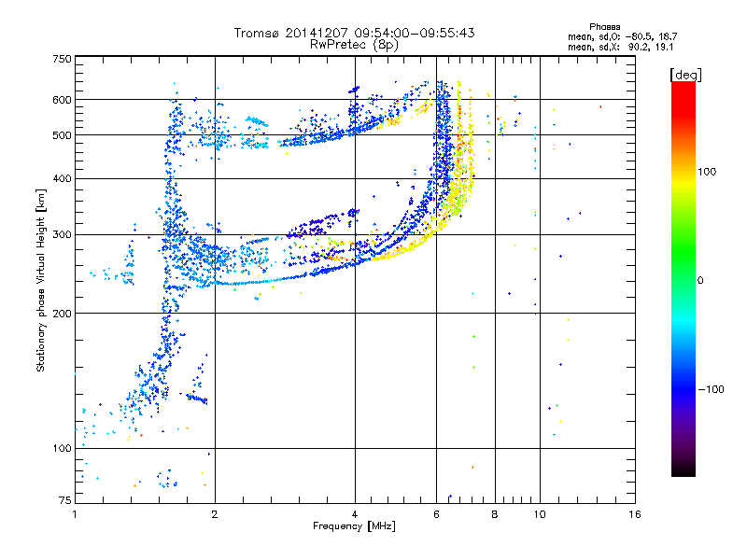Viewport: 747px width, 560px height.
Task: Click the x-axis tick label '4'
Action: [x=355, y=514]
